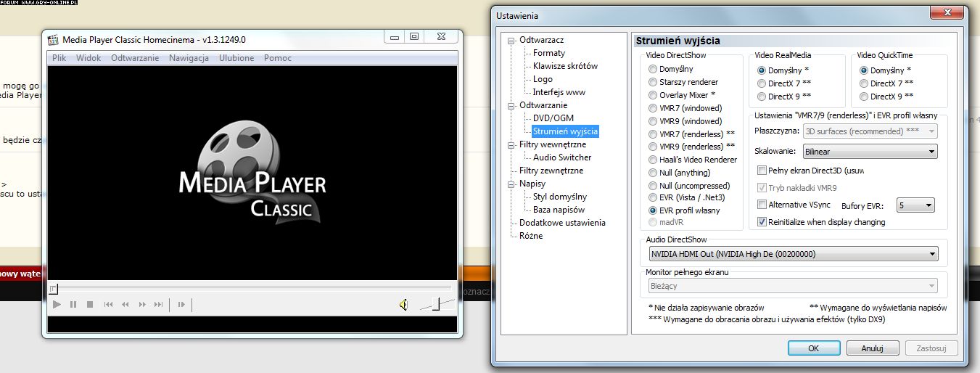Click the OK button

point(813,348)
